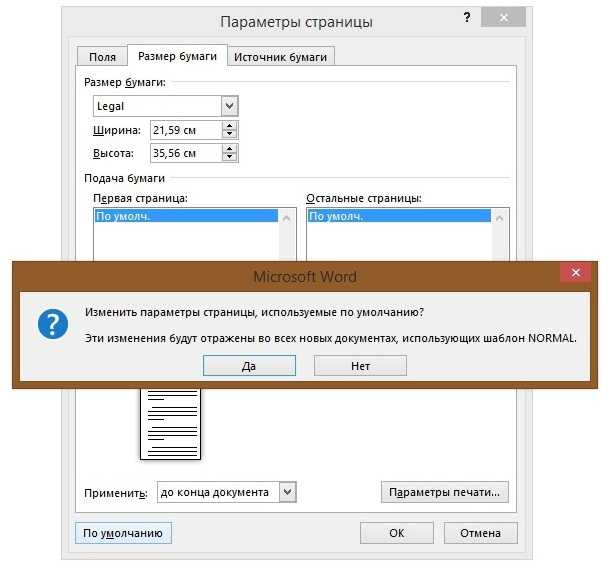The width and height of the screenshot is (613, 577).
Task: Confirm page setup with OK
Action: [396, 533]
